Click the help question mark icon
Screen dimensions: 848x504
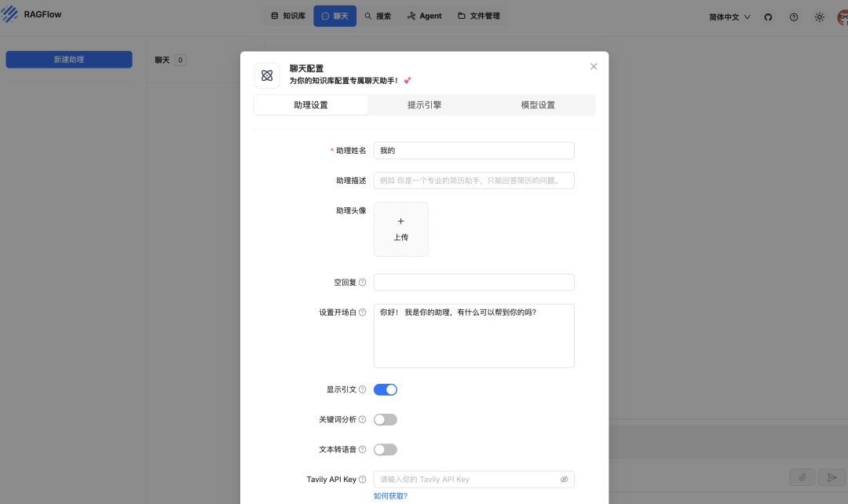pos(793,16)
